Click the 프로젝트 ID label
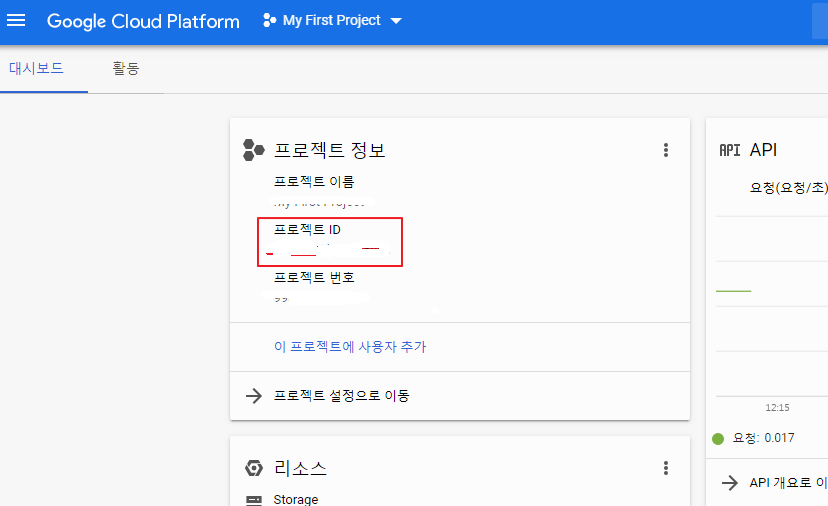828x506 pixels. pos(307,229)
